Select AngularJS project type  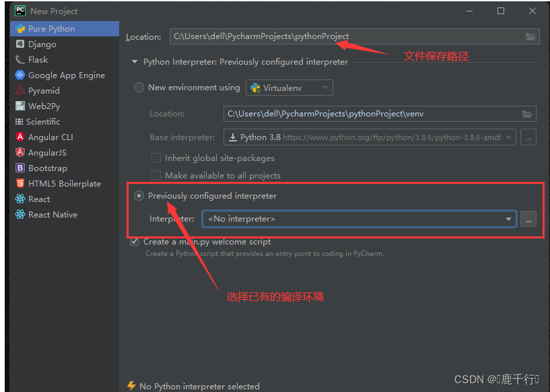(x=65, y=152)
